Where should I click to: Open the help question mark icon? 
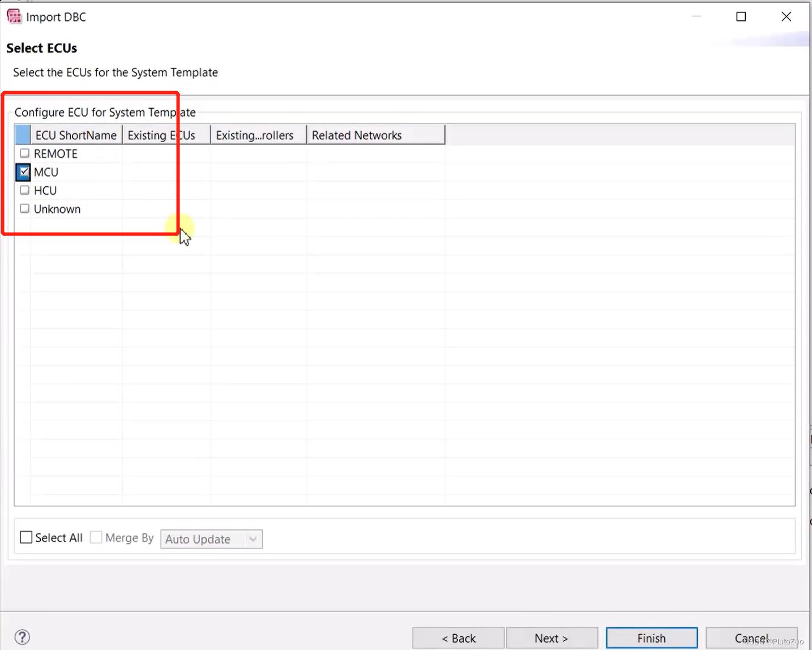tap(22, 637)
